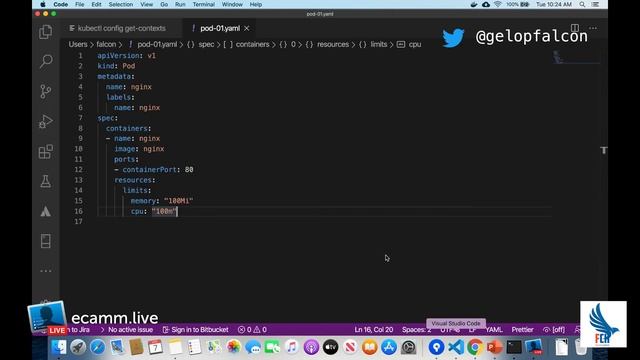Open the Terminal menu in menu bar
The height and width of the screenshot is (360, 640).
[x=204, y=4]
